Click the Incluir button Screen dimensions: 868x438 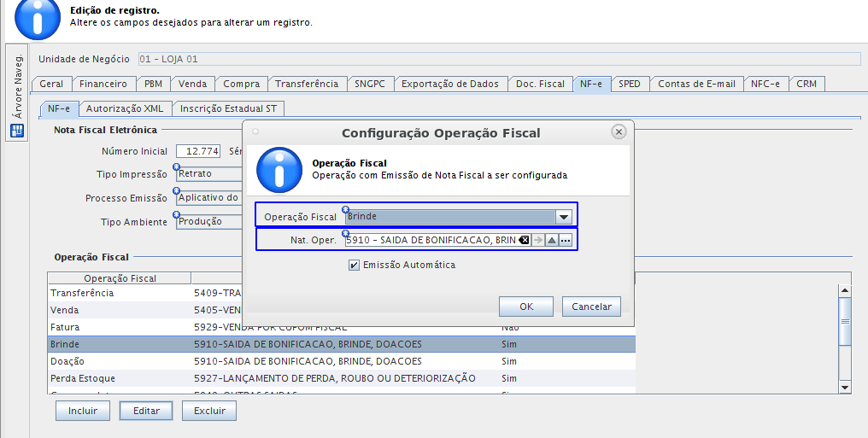click(83, 411)
